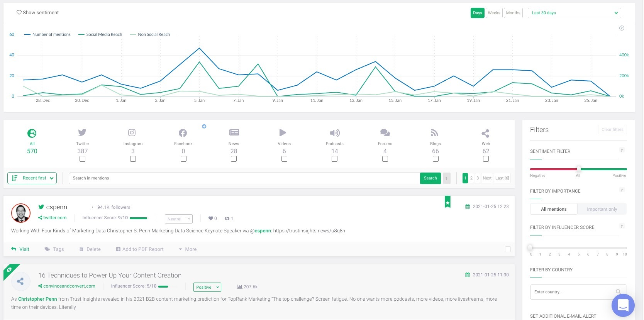This screenshot has height=320, width=644.
Task: Open Sentiment Filter help icon
Action: pyautogui.click(x=622, y=150)
